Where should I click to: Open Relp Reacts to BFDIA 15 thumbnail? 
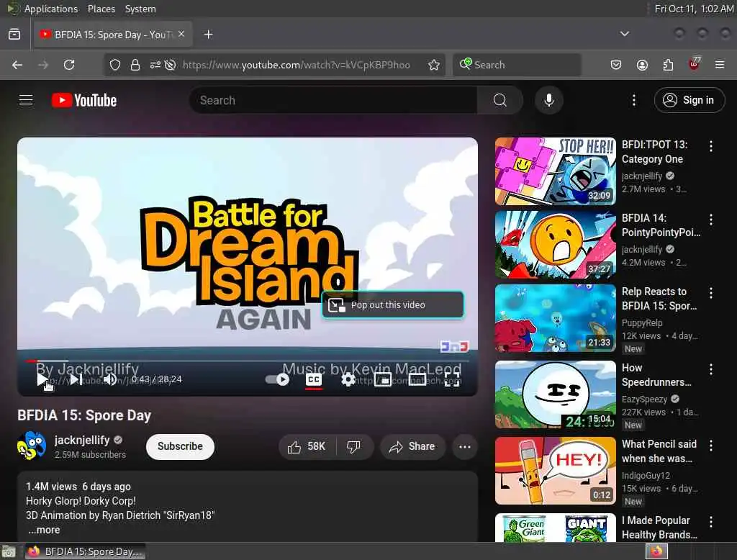(x=555, y=318)
